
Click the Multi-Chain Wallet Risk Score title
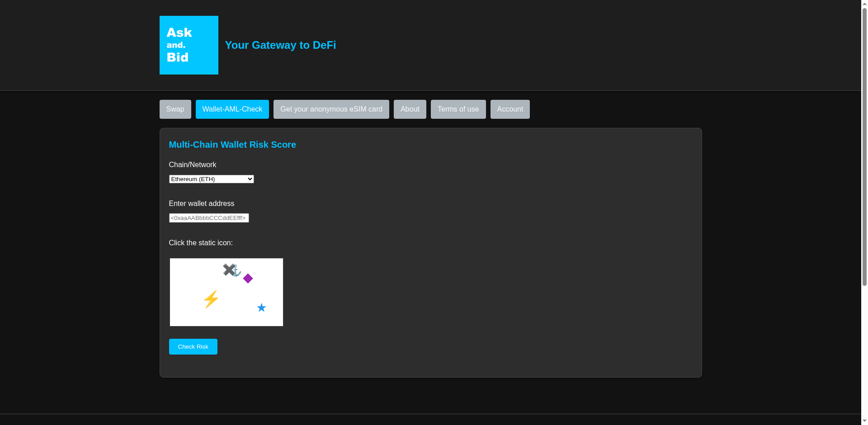tap(232, 145)
